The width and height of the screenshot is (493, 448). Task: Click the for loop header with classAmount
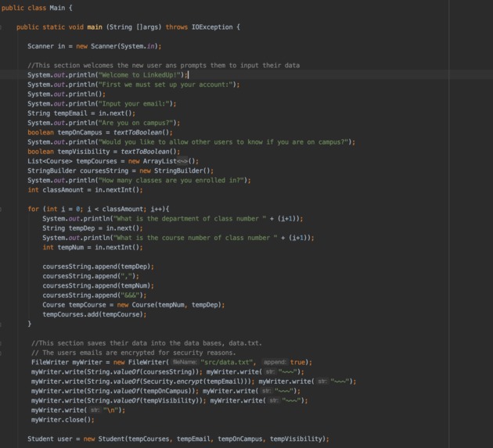pyautogui.click(x=99, y=209)
